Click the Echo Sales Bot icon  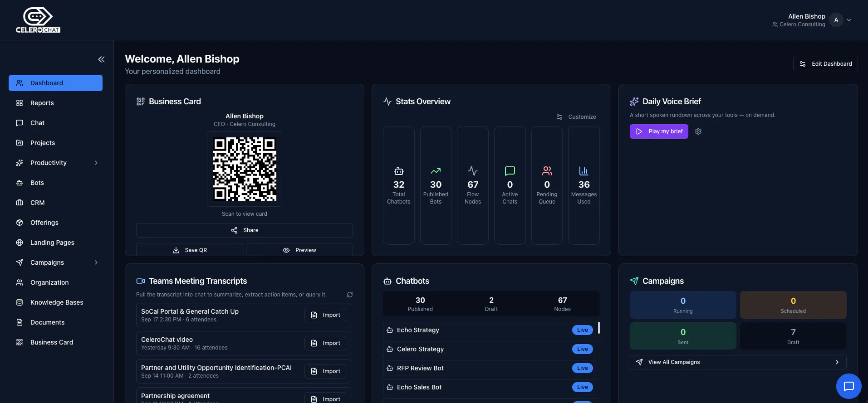pyautogui.click(x=390, y=387)
